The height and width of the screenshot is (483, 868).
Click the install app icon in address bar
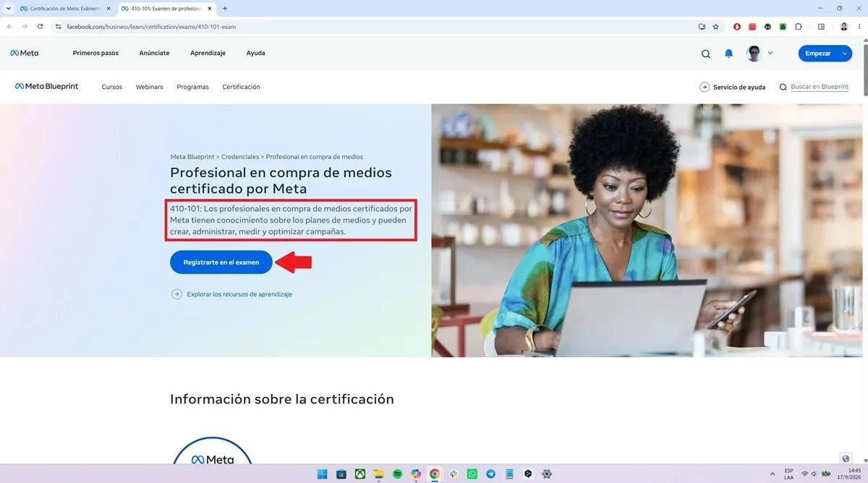(702, 26)
